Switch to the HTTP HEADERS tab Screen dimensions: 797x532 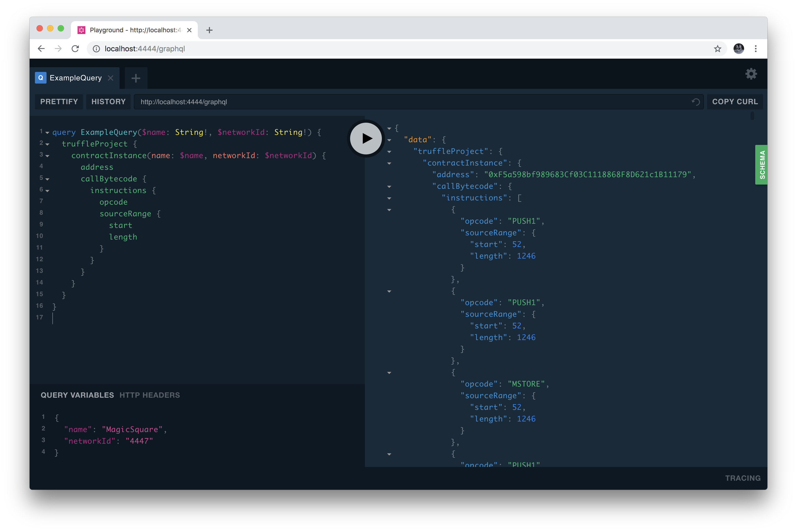(x=150, y=395)
